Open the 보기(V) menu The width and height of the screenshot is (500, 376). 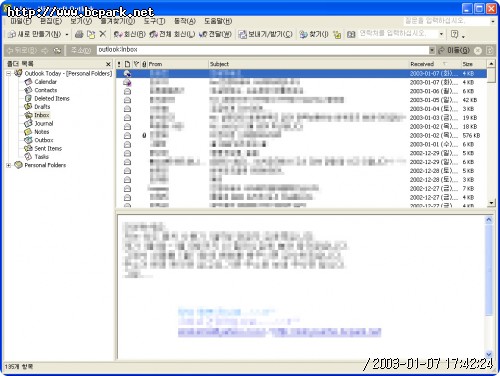pyautogui.click(x=81, y=21)
